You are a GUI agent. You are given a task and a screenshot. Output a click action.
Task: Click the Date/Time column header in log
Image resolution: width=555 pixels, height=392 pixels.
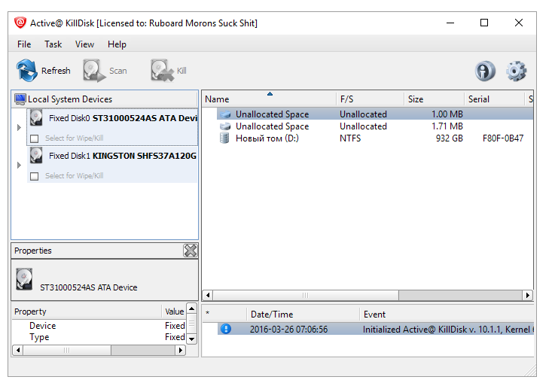pos(303,315)
